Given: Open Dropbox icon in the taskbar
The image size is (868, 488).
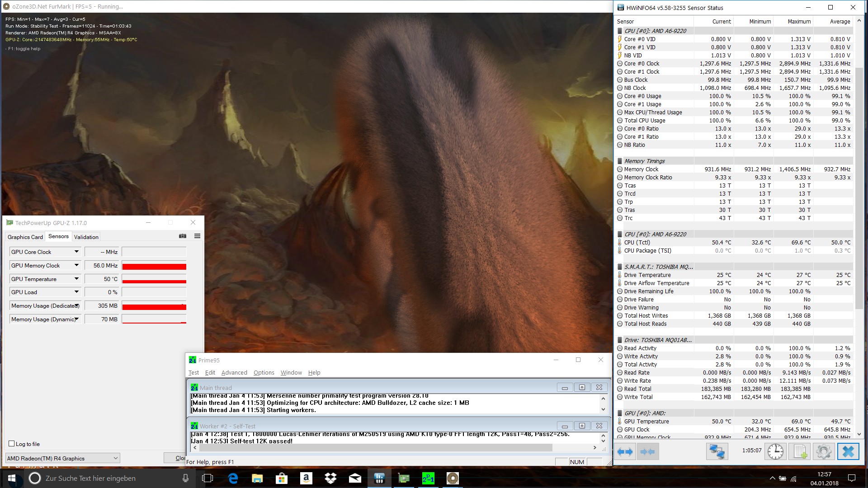Looking at the screenshot, I should tap(330, 478).
